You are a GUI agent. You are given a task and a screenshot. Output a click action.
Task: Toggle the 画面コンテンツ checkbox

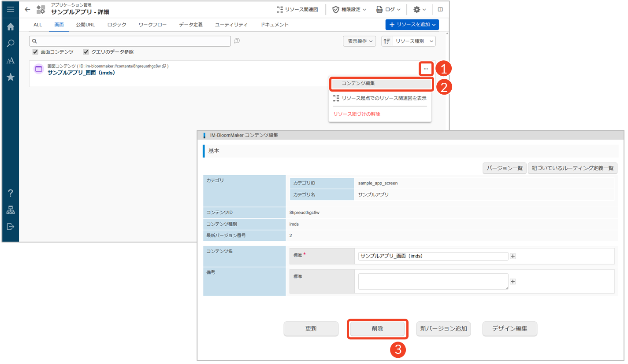[35, 52]
